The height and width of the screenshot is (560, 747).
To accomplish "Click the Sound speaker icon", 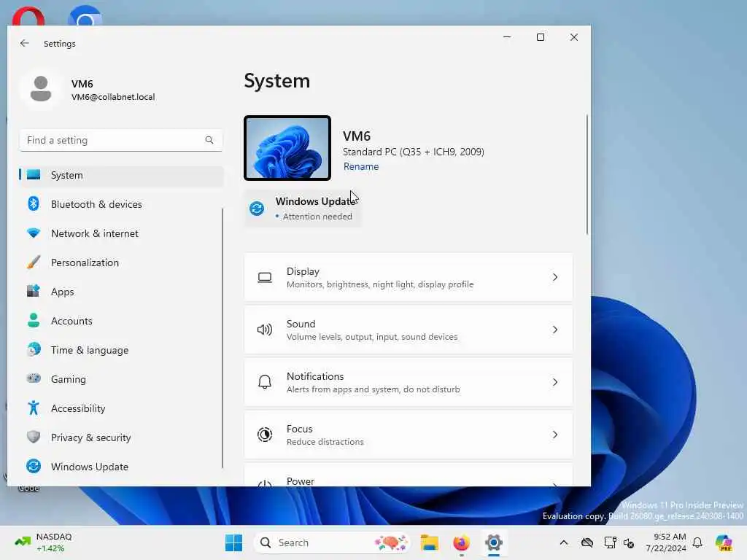I will [265, 330].
